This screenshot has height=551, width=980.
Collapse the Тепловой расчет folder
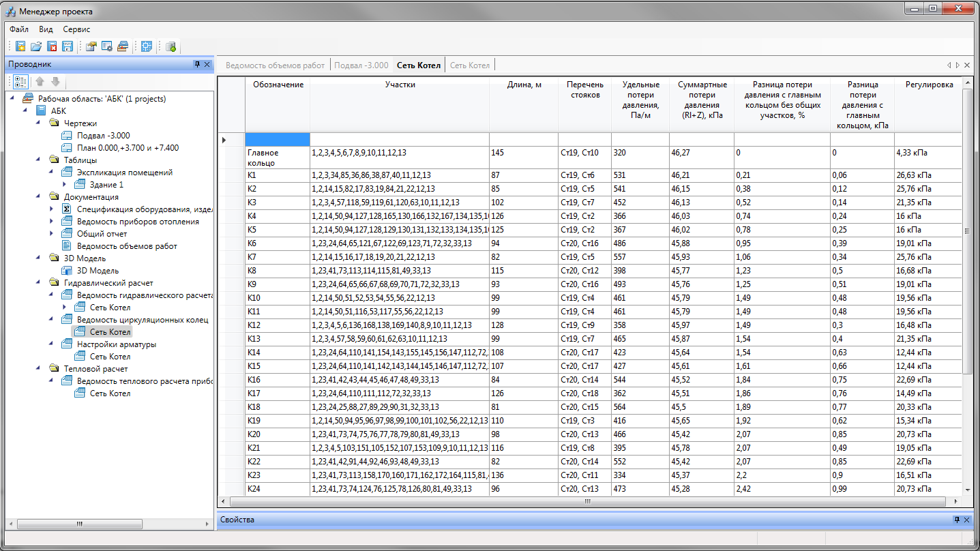[x=40, y=369]
